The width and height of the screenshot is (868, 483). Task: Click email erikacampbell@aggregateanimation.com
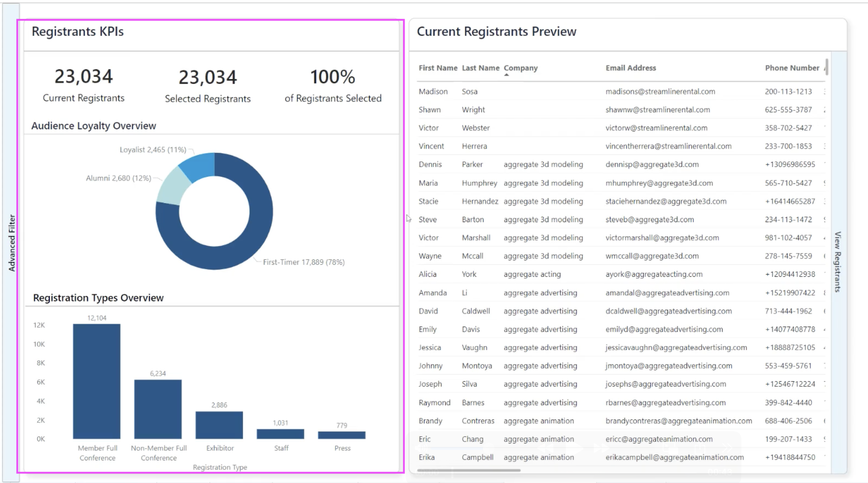[674, 457]
